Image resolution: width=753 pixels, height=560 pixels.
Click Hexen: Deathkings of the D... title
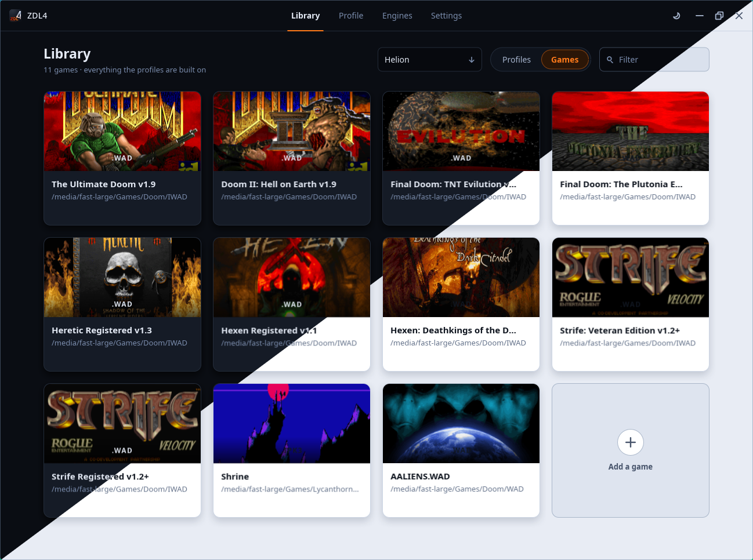click(453, 330)
